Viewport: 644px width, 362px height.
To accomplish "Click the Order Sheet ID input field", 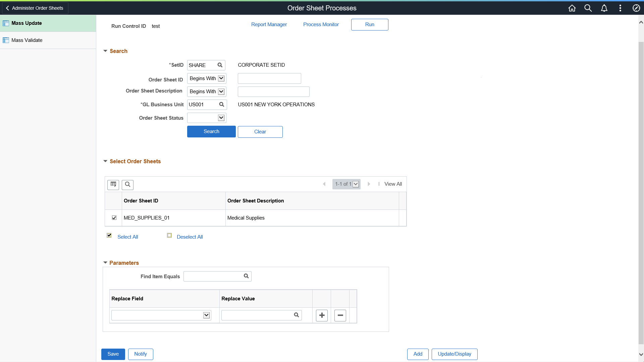I will tap(269, 78).
